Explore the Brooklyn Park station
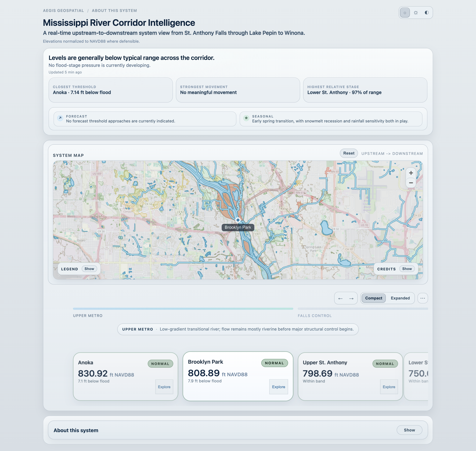476x451 pixels. (x=279, y=387)
